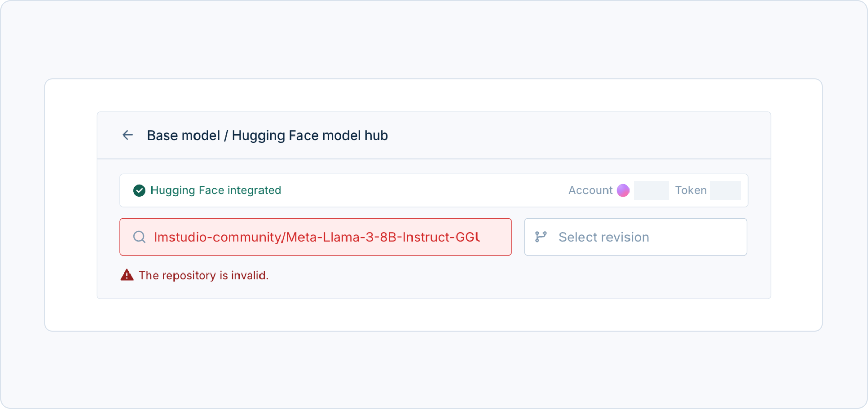The width and height of the screenshot is (868, 409).
Task: Click the warning triangle next to invalid repository message
Action: point(126,275)
